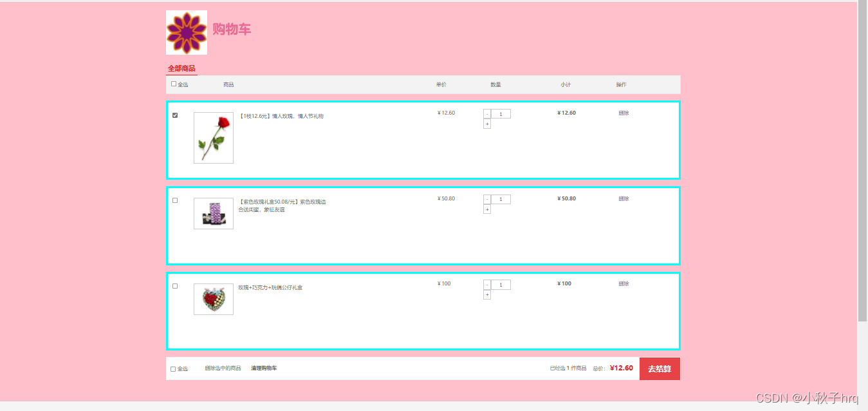Delete the ¥100 gift box item
The width and height of the screenshot is (868, 411).
pyautogui.click(x=623, y=283)
